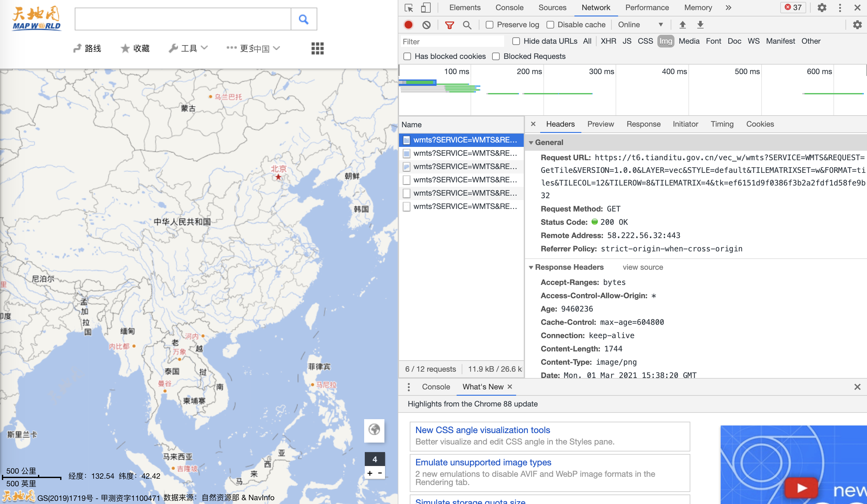Click the network search magnifier icon
The image size is (867, 504).
click(467, 24)
